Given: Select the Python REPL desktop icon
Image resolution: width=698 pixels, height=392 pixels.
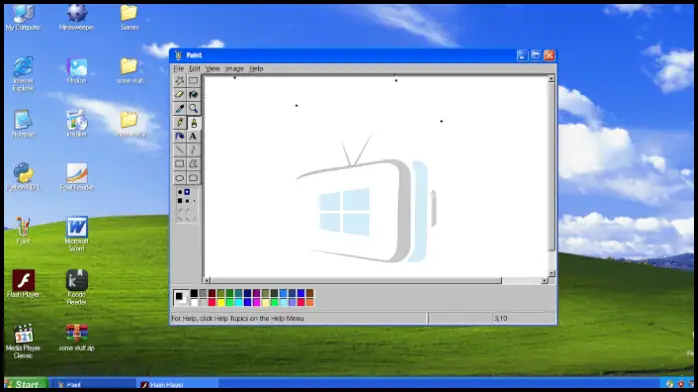Looking at the screenshot, I should point(23,177).
